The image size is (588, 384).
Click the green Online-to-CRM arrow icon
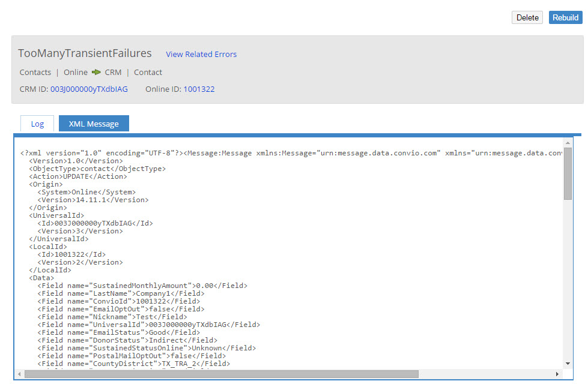tap(96, 73)
